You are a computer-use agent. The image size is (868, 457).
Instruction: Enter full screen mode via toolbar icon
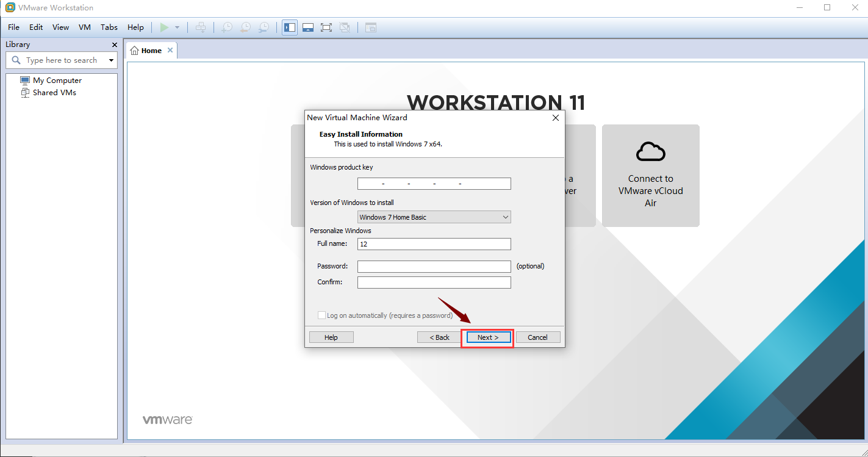[x=326, y=27]
